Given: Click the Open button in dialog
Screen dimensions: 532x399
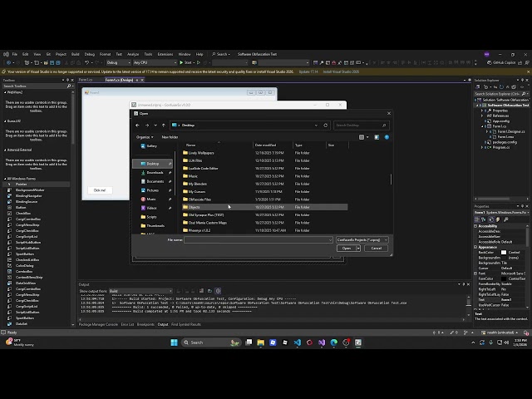Looking at the screenshot, I should [x=346, y=249].
